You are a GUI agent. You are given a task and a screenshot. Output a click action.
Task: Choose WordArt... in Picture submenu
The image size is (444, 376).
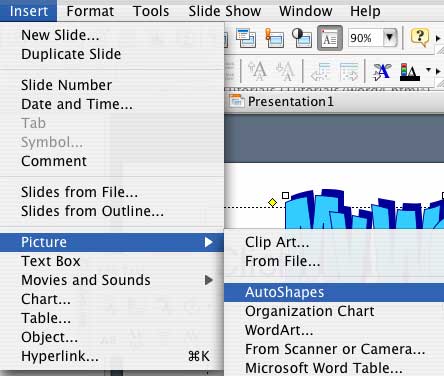coord(334,330)
